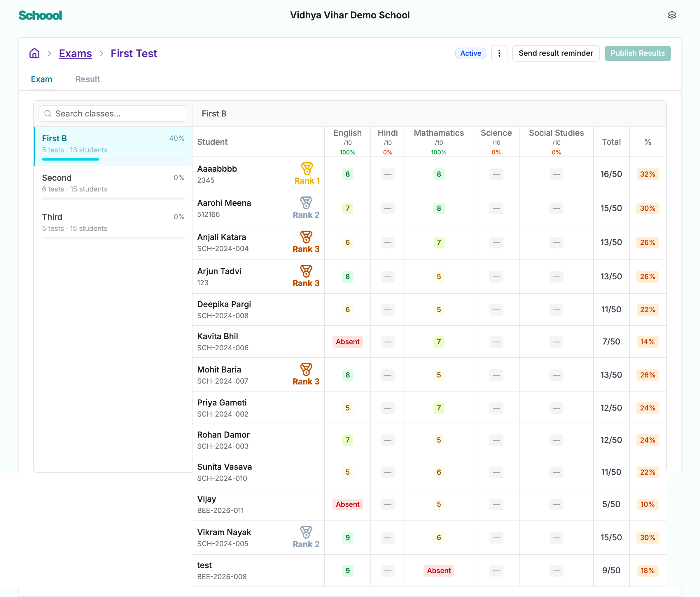This screenshot has width=700, height=597.
Task: Click the Active status badge
Action: click(471, 53)
